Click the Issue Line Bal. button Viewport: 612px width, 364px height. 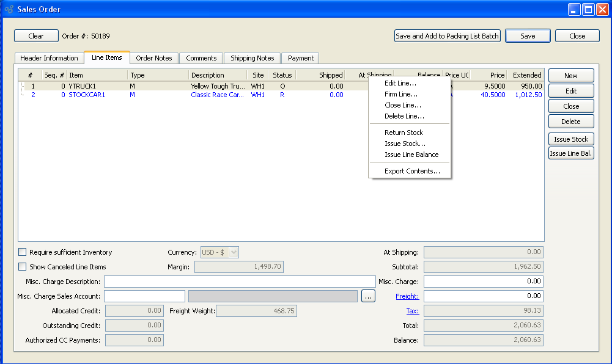point(571,153)
